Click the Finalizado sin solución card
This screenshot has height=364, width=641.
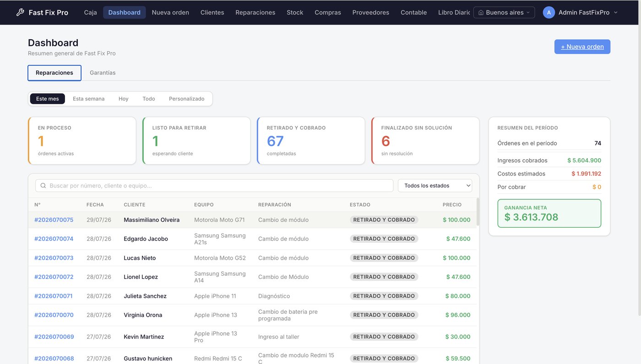click(425, 140)
